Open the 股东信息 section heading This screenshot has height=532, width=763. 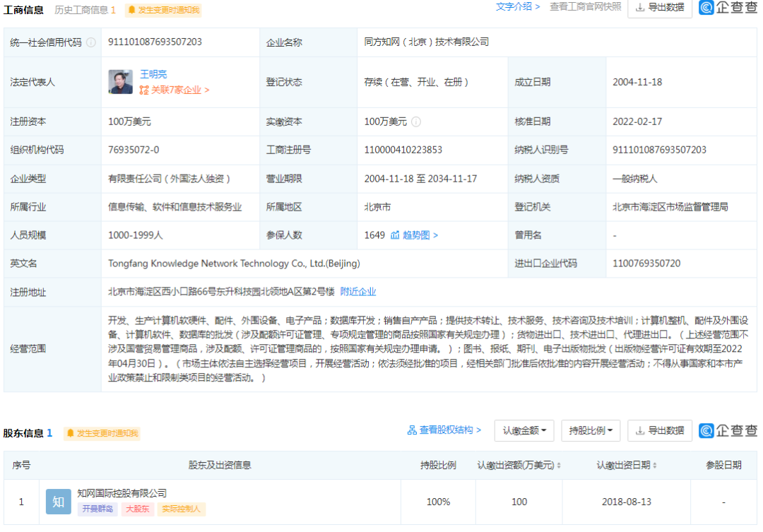coord(28,432)
